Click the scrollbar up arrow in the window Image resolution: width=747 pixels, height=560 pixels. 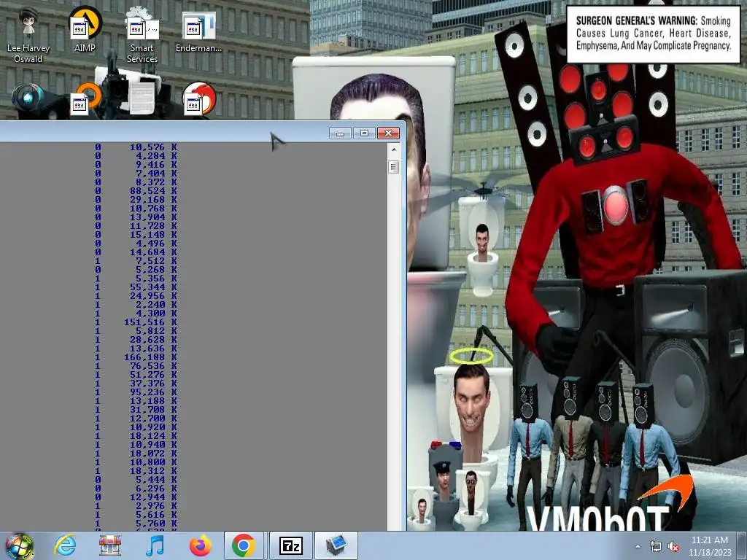[393, 149]
